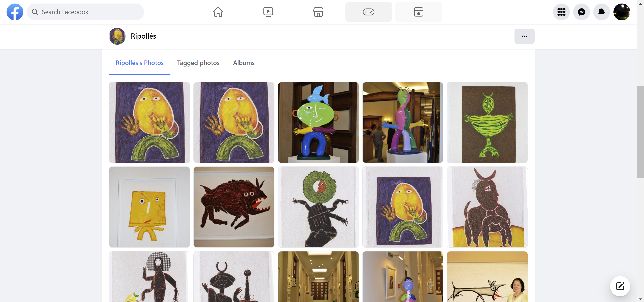
Task: Focus the Search Facebook field
Action: pos(85,12)
